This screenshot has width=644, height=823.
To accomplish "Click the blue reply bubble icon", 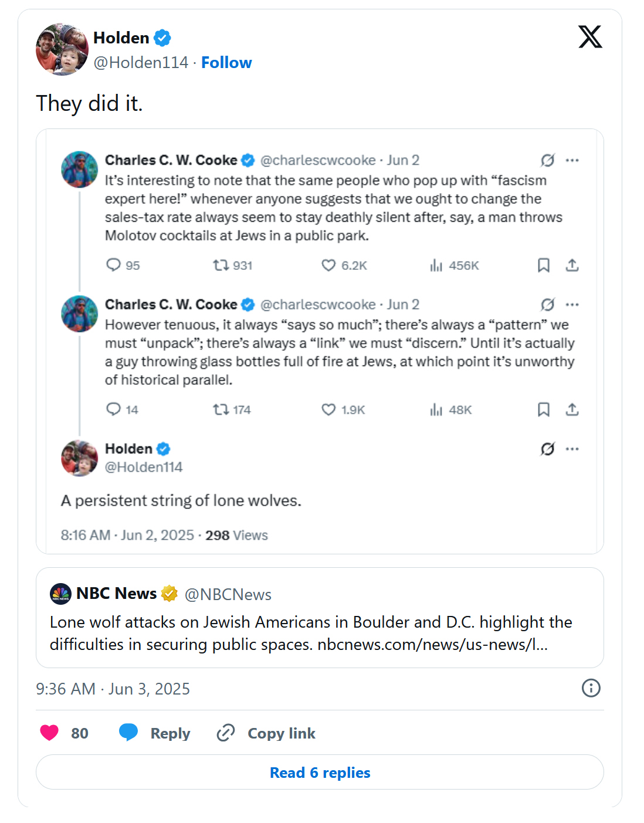I will tap(128, 733).
